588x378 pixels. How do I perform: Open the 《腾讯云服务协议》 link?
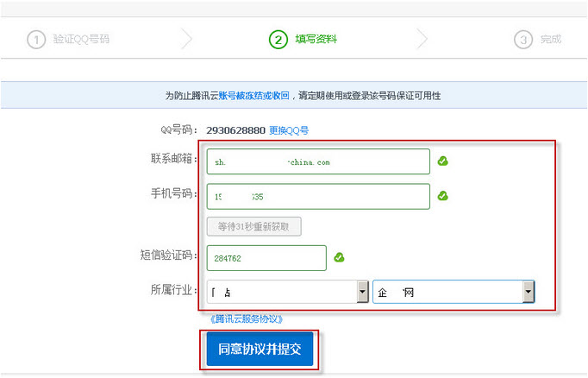click(247, 318)
